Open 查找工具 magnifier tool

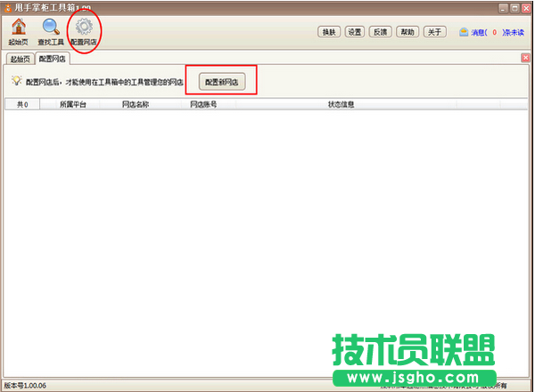51,27
